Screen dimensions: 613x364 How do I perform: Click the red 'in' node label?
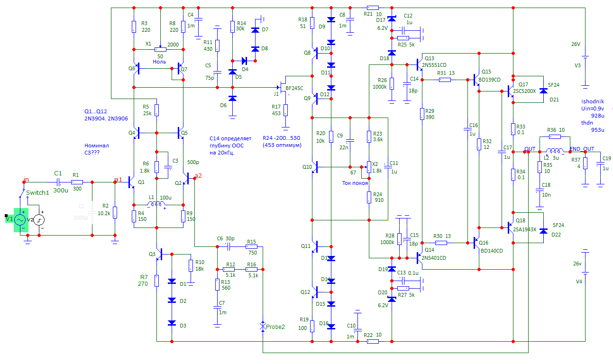click(27, 180)
